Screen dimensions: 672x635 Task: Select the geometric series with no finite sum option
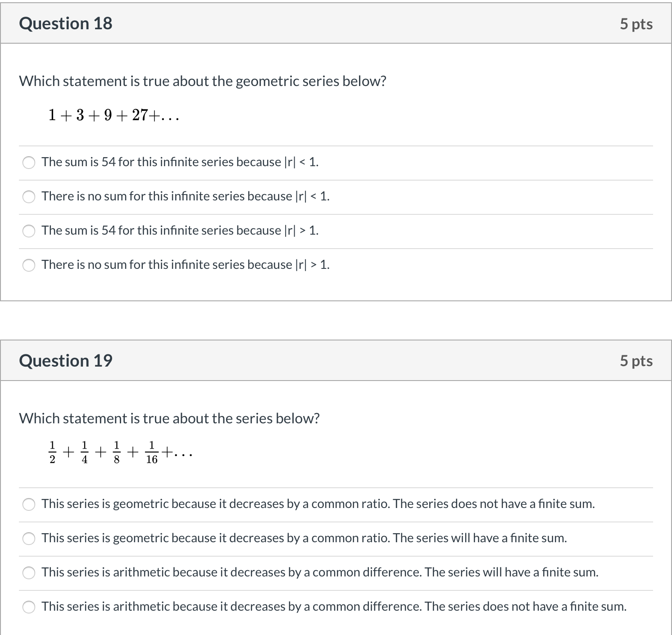[29, 504]
